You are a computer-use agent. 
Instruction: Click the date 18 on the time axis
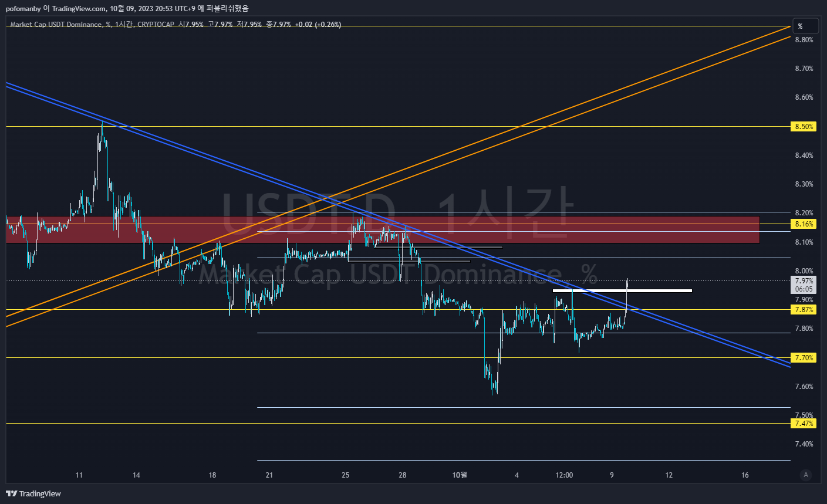(212, 475)
